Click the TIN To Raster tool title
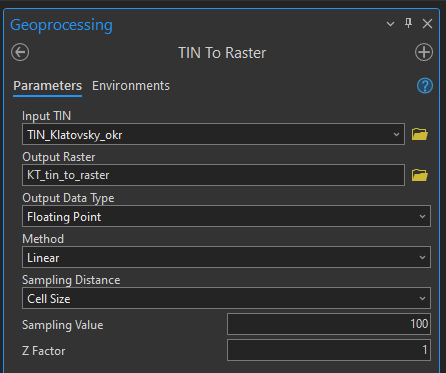This screenshot has width=446, height=373. 222,53
